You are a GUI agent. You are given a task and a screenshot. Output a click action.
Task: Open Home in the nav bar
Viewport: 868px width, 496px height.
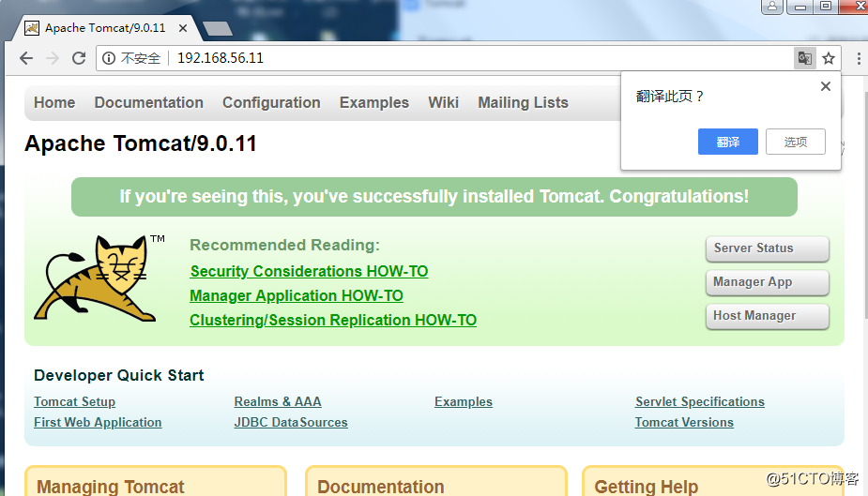(54, 103)
